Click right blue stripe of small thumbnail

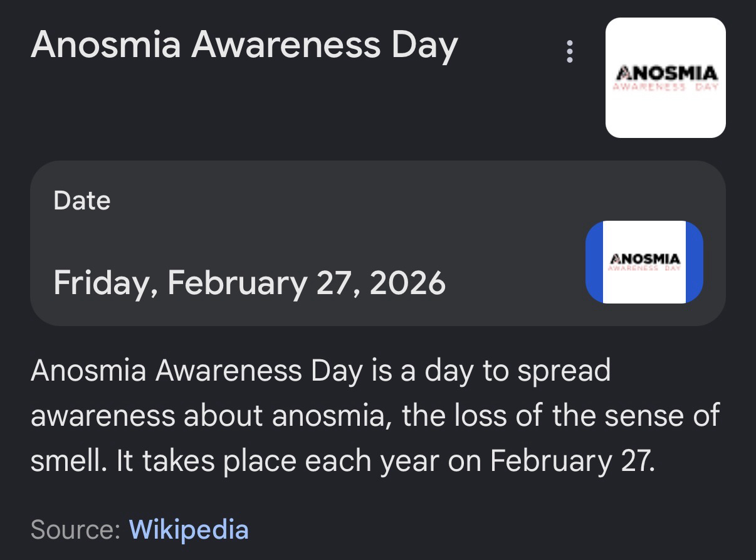[695, 262]
